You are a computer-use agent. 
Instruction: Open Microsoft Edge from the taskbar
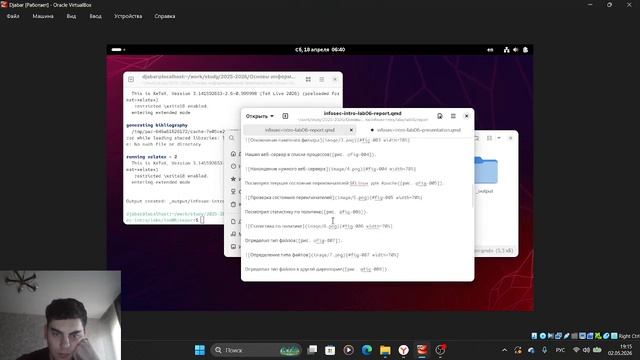point(367,350)
